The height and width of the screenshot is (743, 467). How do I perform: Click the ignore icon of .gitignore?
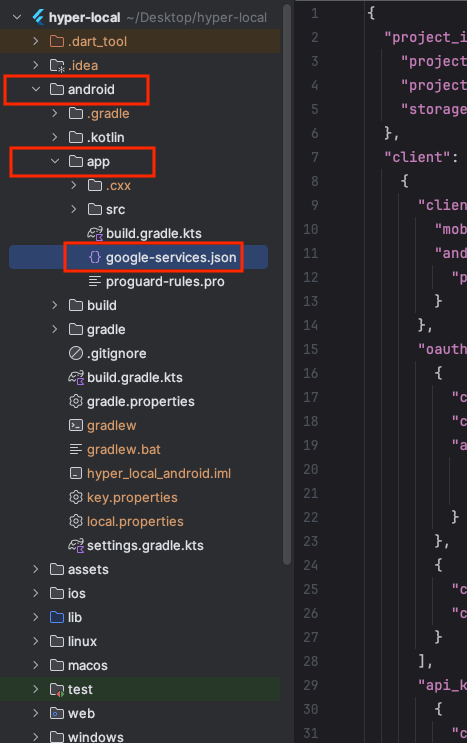76,353
